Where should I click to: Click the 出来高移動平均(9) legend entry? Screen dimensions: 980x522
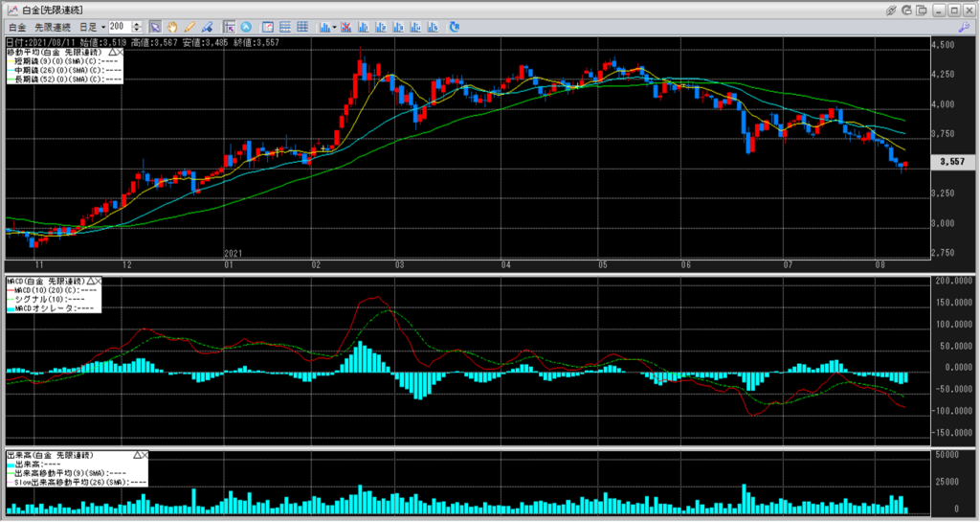click(66, 473)
